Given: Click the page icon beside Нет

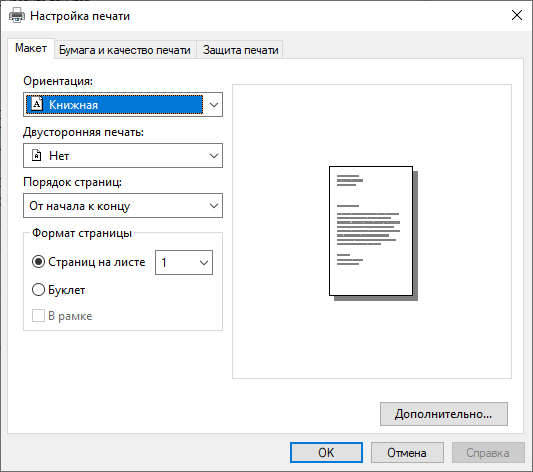Looking at the screenshot, I should (36, 156).
